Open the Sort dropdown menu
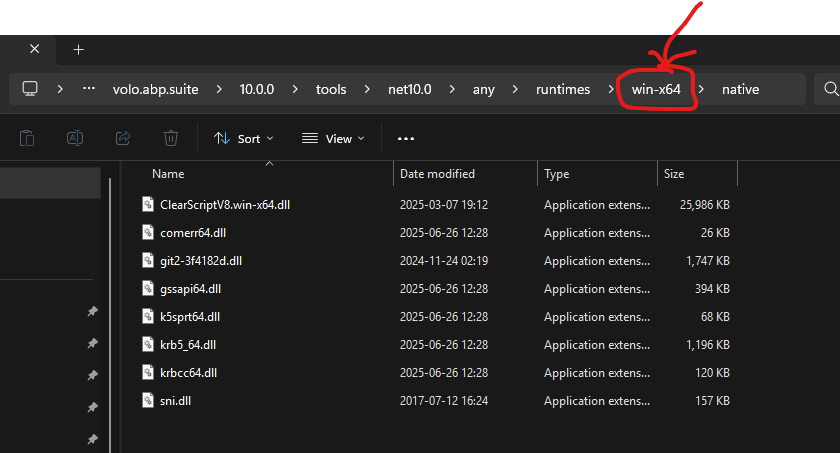Image resolution: width=840 pixels, height=453 pixels. tap(240, 139)
